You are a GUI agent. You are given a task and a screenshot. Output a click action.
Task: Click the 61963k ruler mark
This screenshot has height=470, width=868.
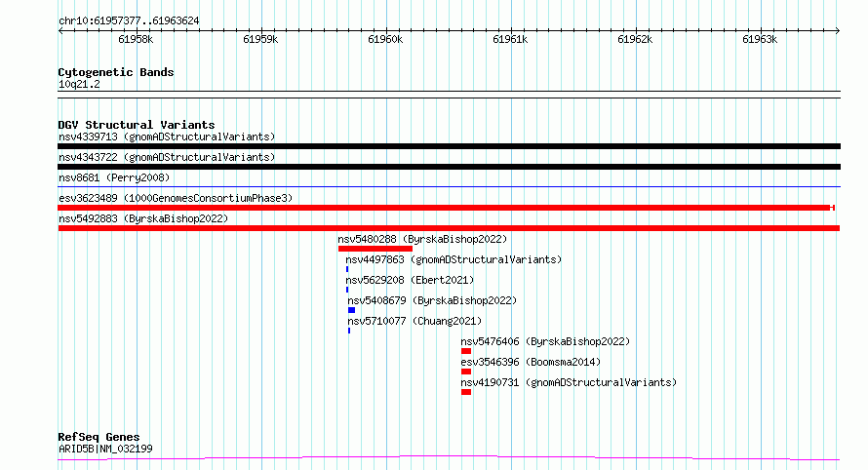pyautogui.click(x=760, y=39)
